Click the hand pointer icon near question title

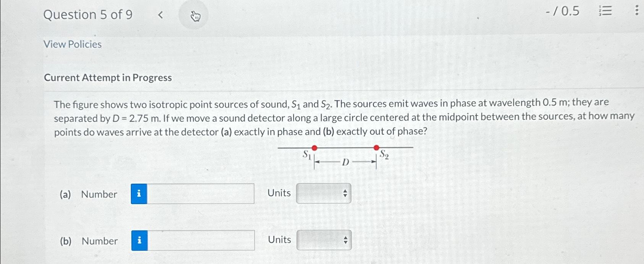click(195, 15)
